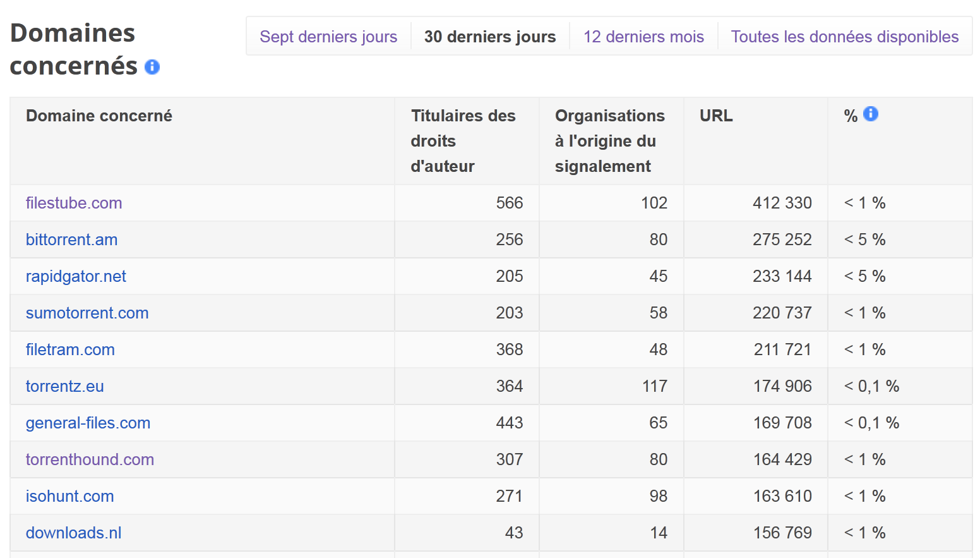Select URL count 169 708 for general-files.com
980x558 pixels.
tap(782, 423)
